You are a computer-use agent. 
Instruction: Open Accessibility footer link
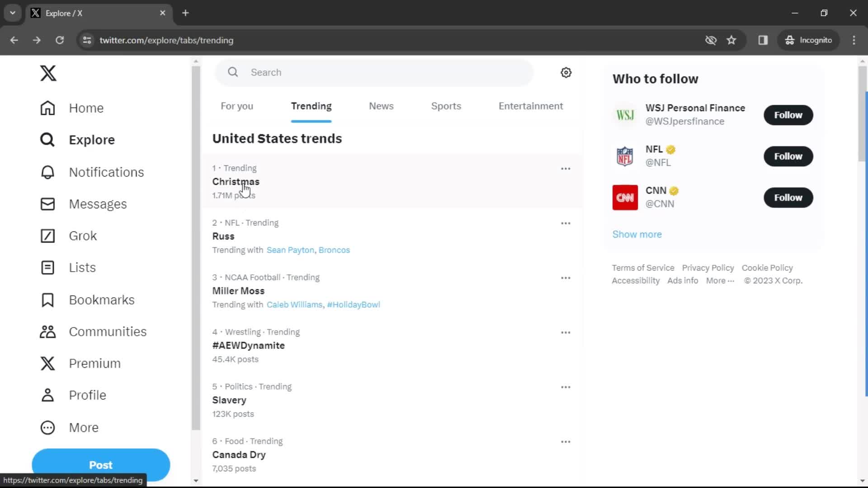tap(636, 281)
